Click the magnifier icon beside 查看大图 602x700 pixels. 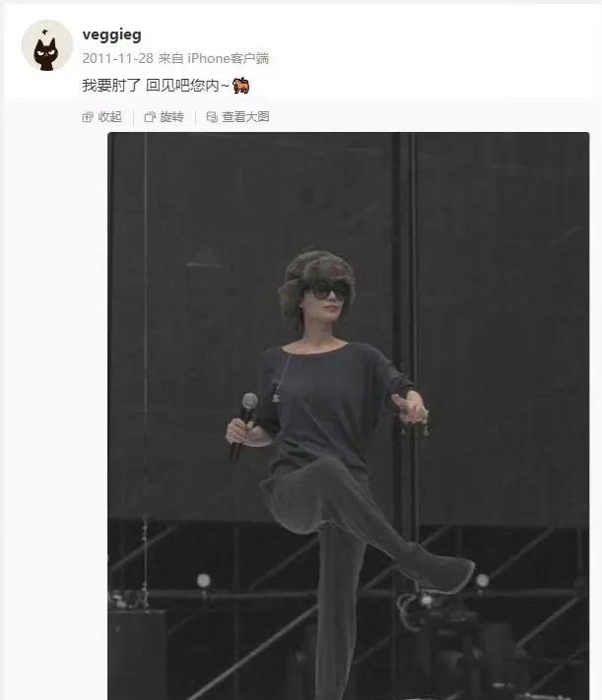(212, 117)
